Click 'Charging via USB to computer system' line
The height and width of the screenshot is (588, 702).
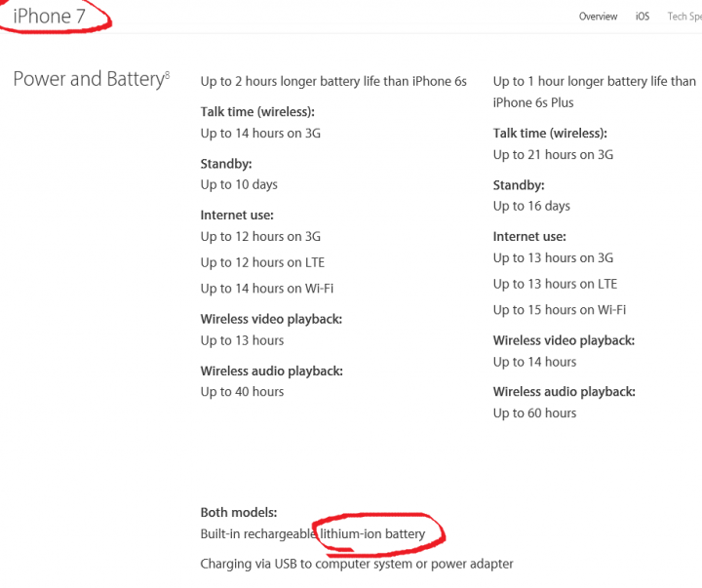[357, 564]
